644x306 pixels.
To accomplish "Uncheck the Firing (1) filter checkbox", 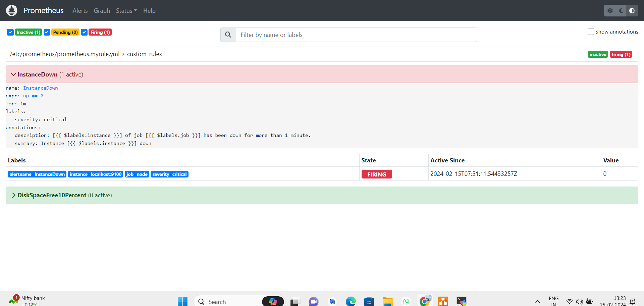I will 84,32.
